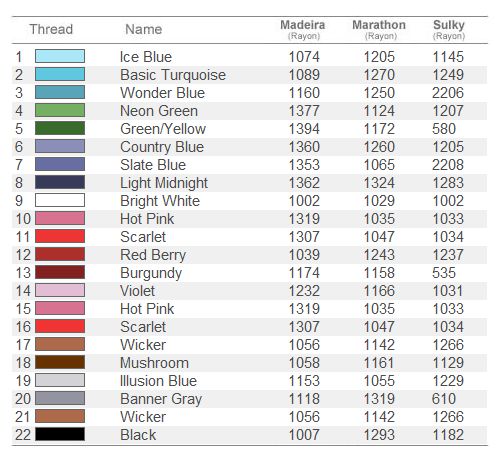Click the Name column header
The height and width of the screenshot is (456, 500).
tap(144, 29)
